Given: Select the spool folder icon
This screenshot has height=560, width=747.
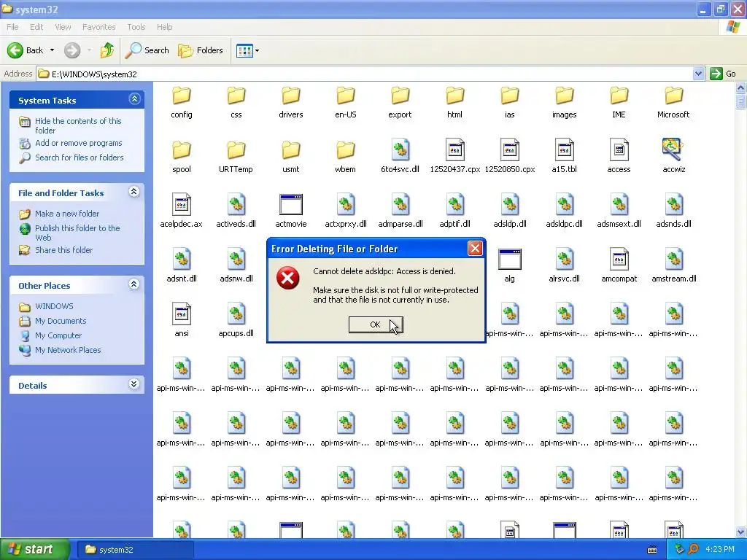Looking at the screenshot, I should 182,150.
